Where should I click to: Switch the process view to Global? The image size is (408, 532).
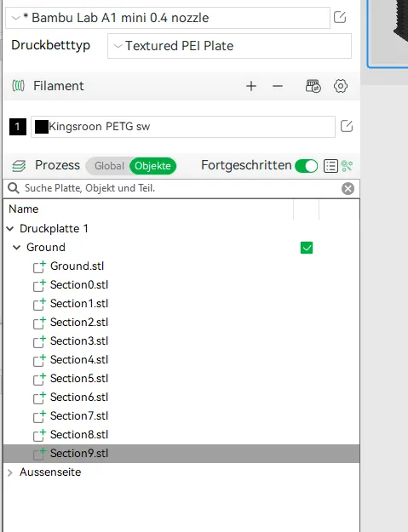click(109, 166)
